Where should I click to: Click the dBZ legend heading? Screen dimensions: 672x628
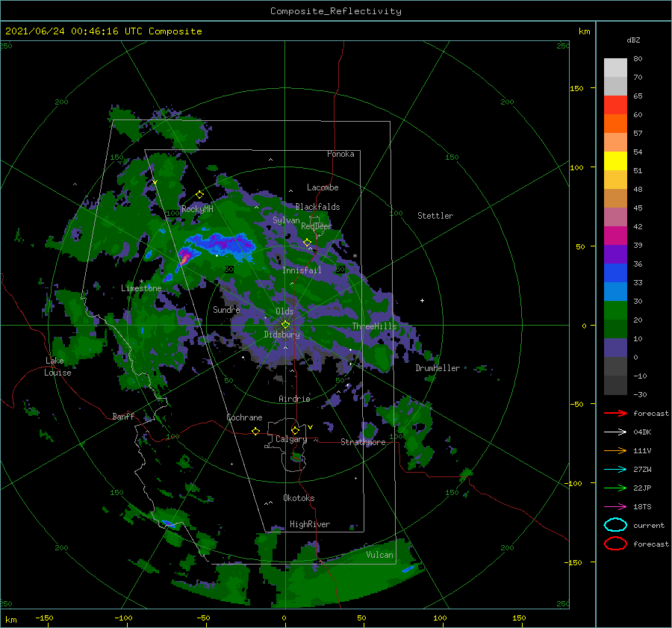(633, 40)
